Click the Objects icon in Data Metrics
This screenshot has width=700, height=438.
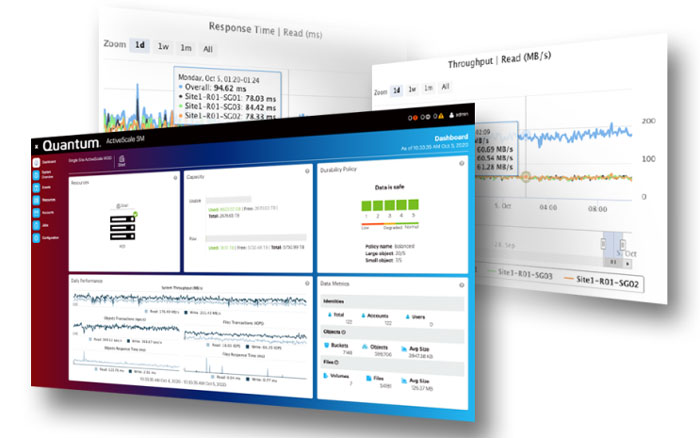coord(365,346)
